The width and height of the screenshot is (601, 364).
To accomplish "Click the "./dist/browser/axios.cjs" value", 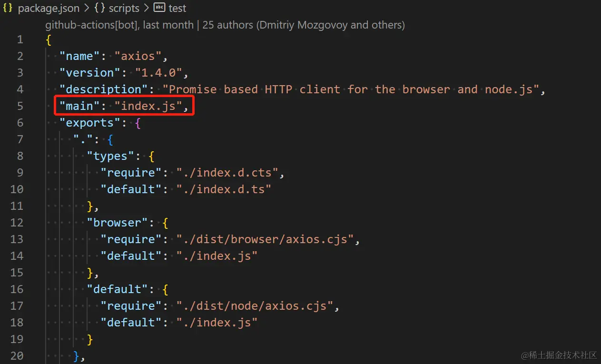I will (x=266, y=239).
